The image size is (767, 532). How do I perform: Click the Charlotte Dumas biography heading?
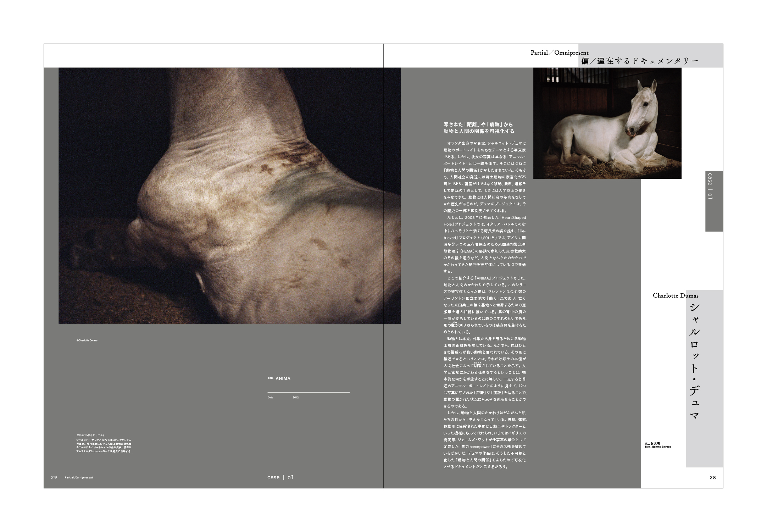pos(90,435)
